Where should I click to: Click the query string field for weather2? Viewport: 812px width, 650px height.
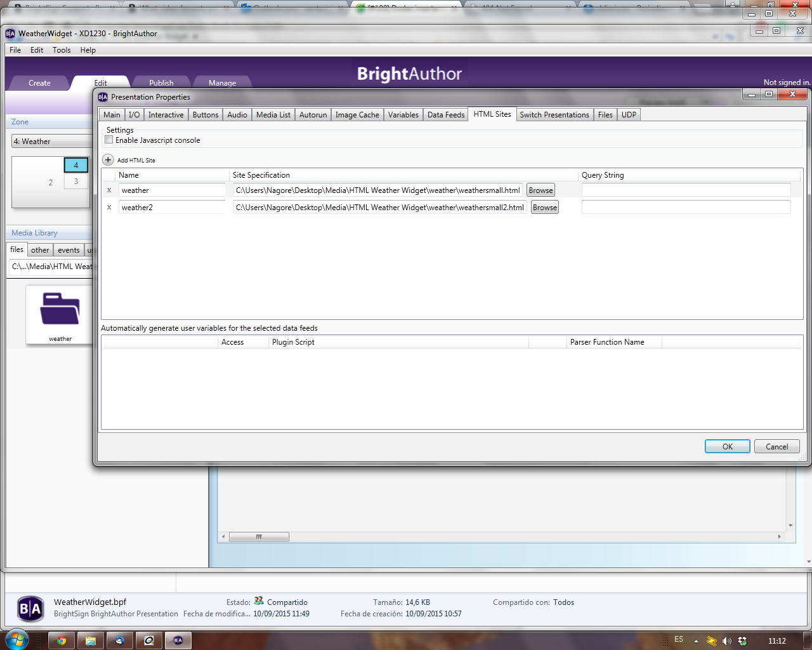coord(686,207)
